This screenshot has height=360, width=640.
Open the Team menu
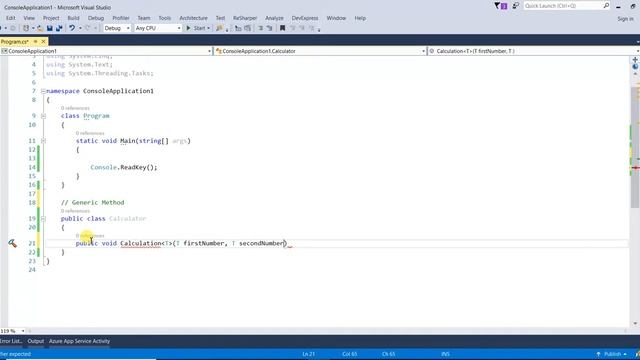pos(144,18)
